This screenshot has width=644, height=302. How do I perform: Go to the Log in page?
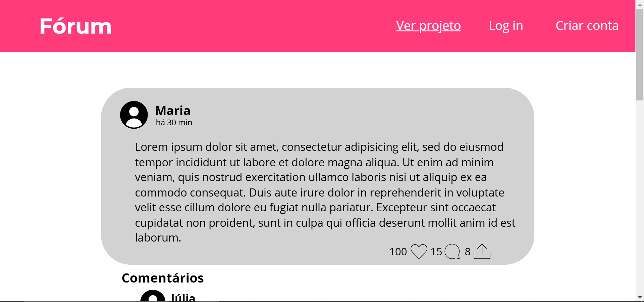(505, 26)
